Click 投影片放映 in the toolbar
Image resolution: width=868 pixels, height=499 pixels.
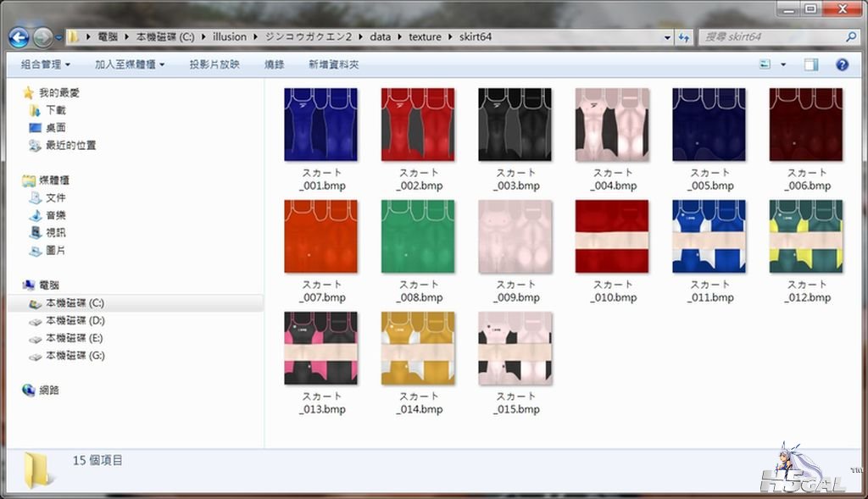click(214, 64)
